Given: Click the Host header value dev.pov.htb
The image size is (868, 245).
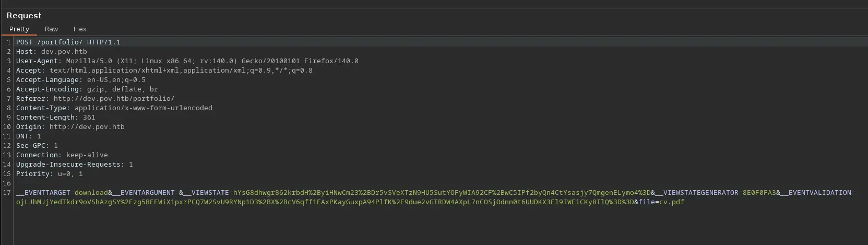Looking at the screenshot, I should pyautogui.click(x=64, y=52).
